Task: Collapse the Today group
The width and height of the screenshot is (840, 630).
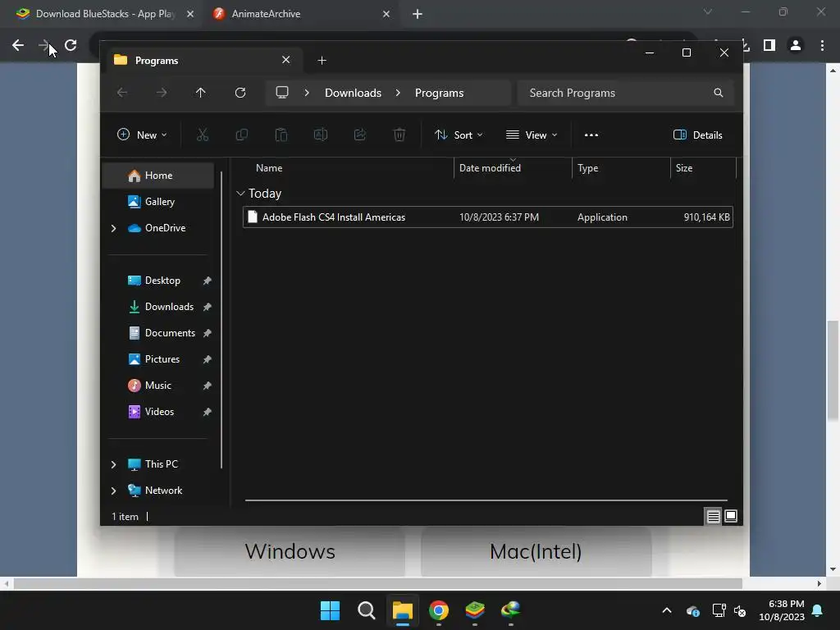Action: (240, 194)
